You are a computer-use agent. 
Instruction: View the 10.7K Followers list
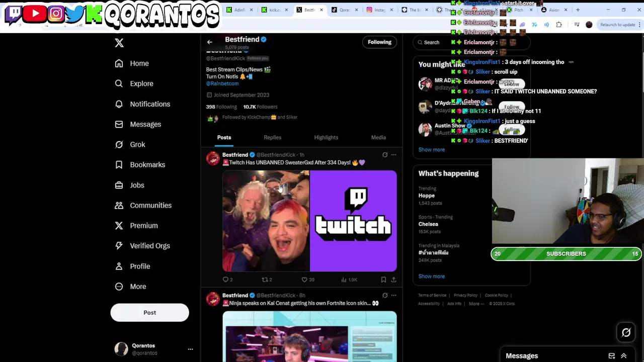point(260,107)
